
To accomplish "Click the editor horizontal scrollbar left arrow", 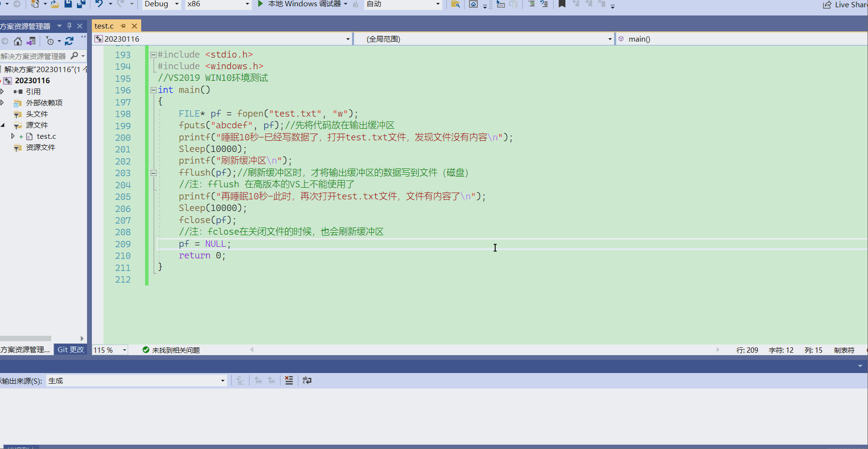I will pos(251,349).
